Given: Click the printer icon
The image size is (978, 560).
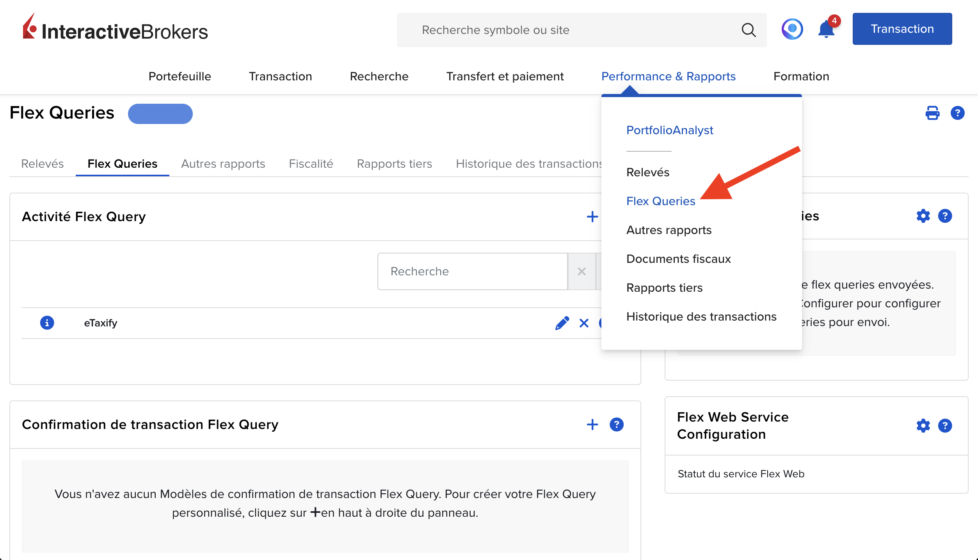Looking at the screenshot, I should (932, 113).
